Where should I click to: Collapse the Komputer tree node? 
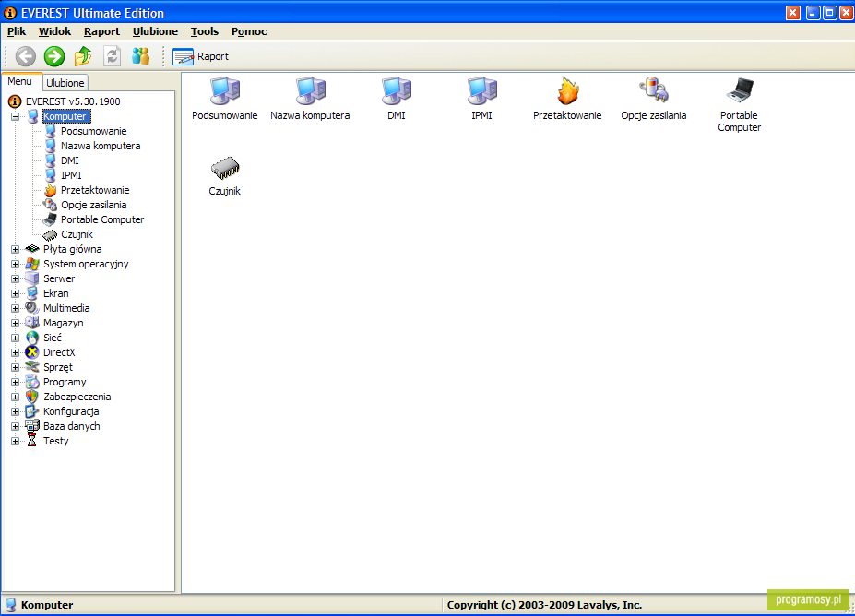pyautogui.click(x=16, y=117)
